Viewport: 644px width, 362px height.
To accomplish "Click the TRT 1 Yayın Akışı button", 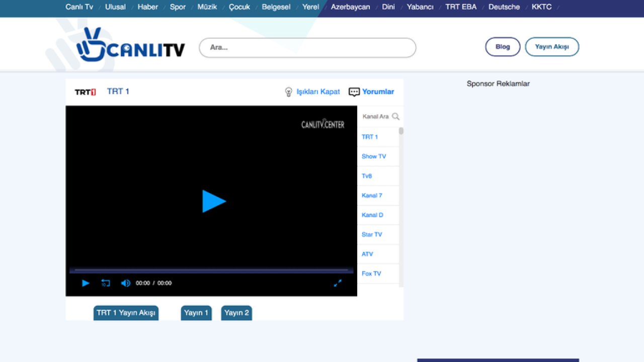I will [x=126, y=313].
